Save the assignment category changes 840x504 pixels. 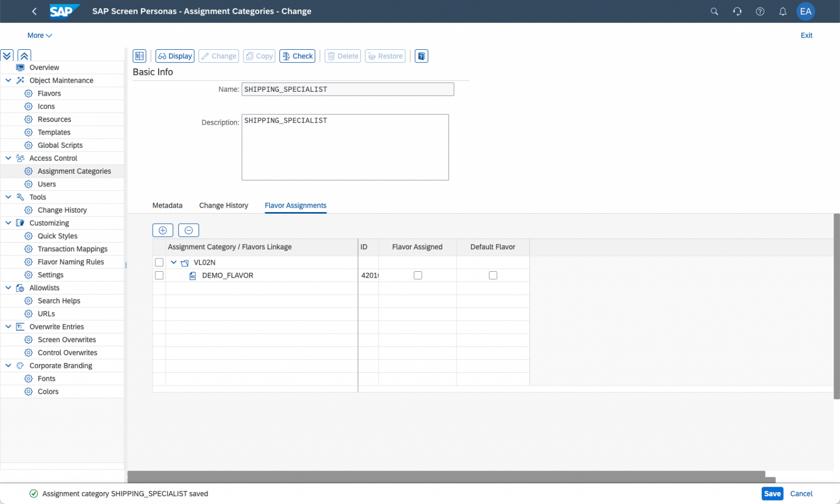[x=772, y=493]
